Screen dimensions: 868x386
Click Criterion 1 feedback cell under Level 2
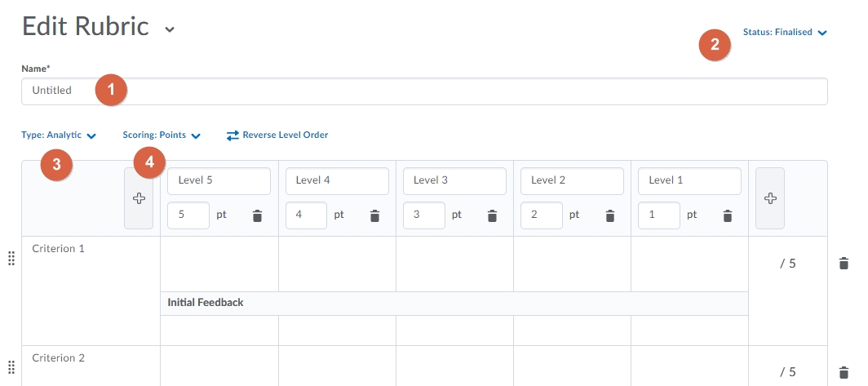573,331
